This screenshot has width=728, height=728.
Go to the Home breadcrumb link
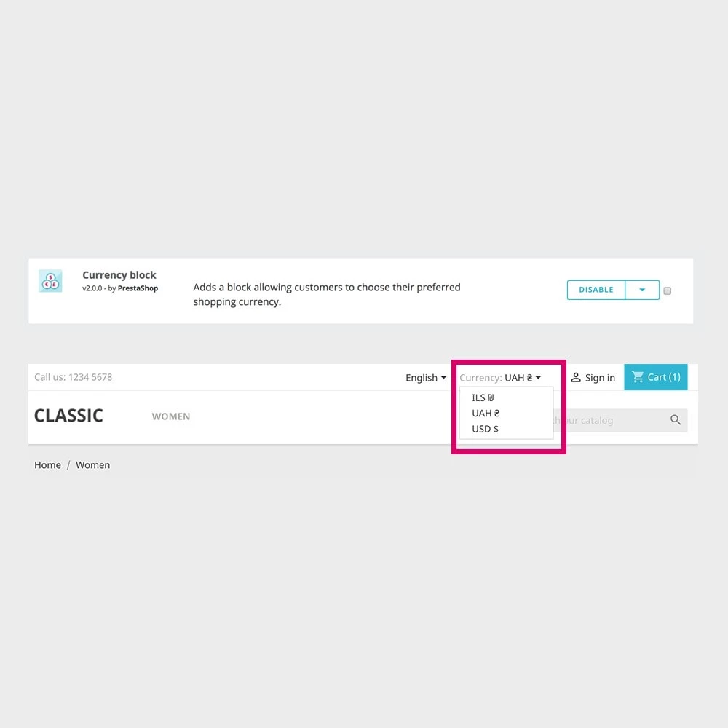47,465
